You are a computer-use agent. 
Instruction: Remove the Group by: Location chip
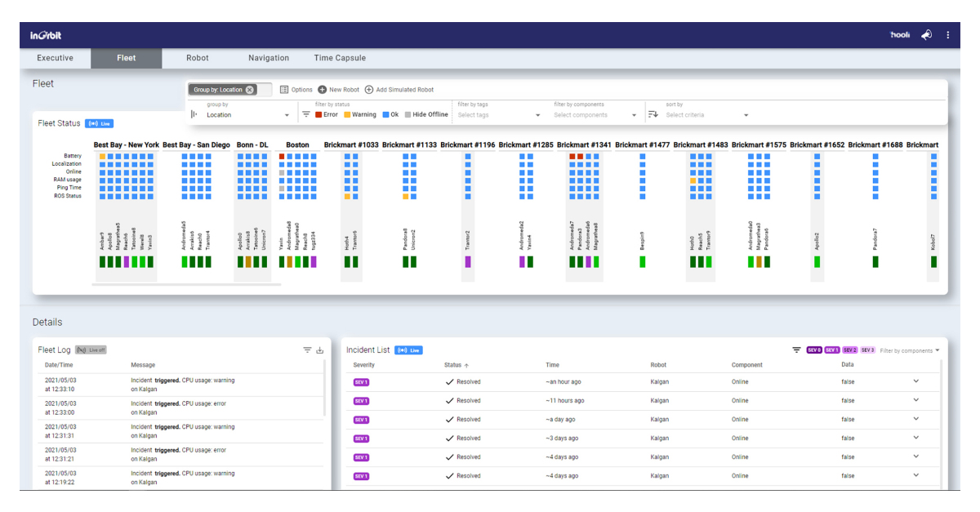250,90
